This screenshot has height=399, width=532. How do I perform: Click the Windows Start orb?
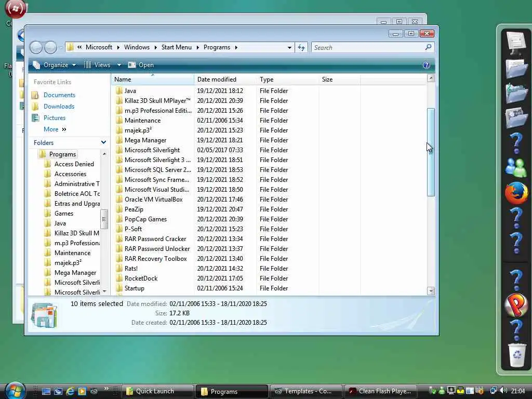[15, 391]
